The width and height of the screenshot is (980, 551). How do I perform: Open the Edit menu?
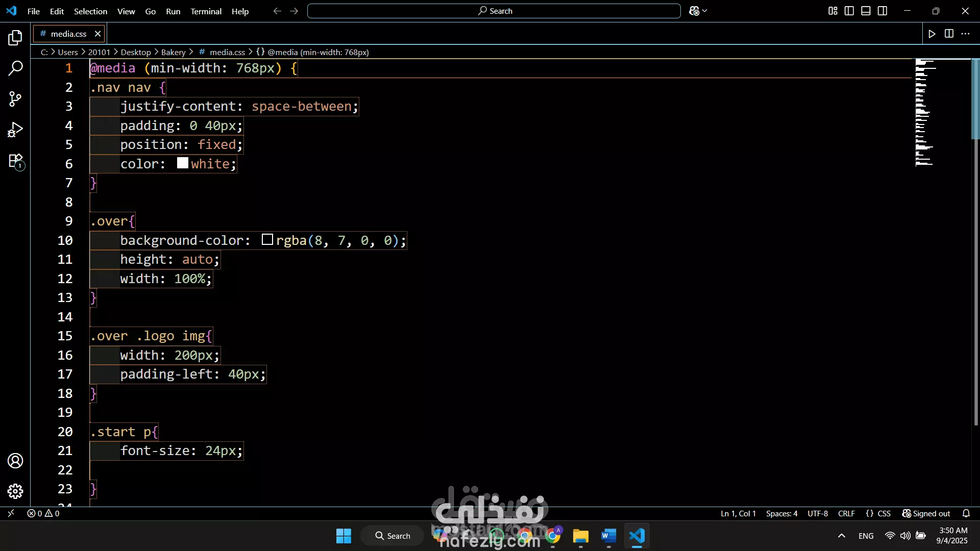point(57,11)
